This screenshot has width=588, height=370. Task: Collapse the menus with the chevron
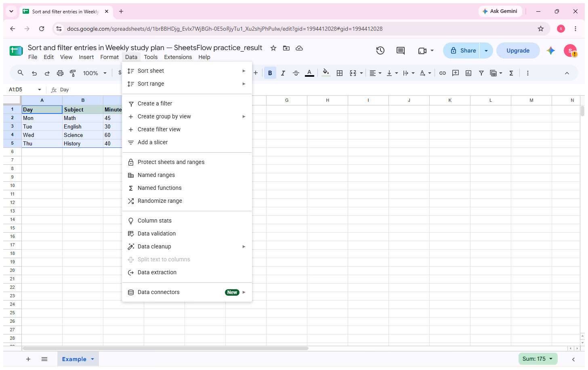(567, 73)
